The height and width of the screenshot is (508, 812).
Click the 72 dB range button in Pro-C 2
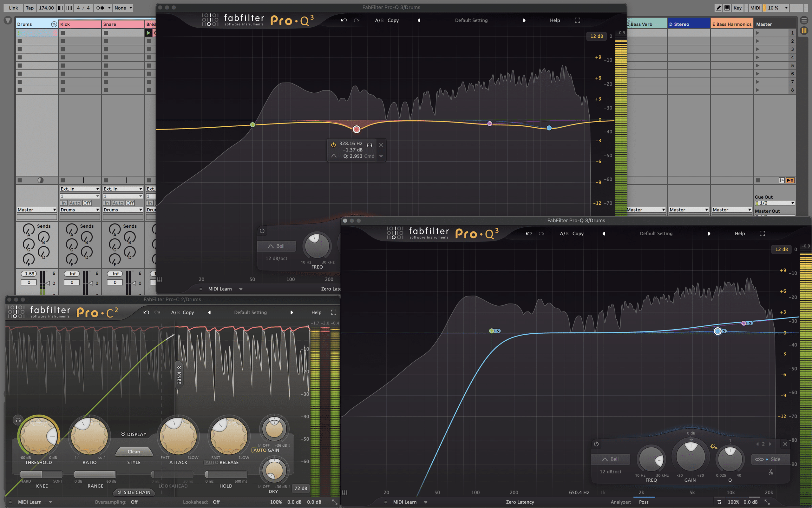(x=301, y=488)
